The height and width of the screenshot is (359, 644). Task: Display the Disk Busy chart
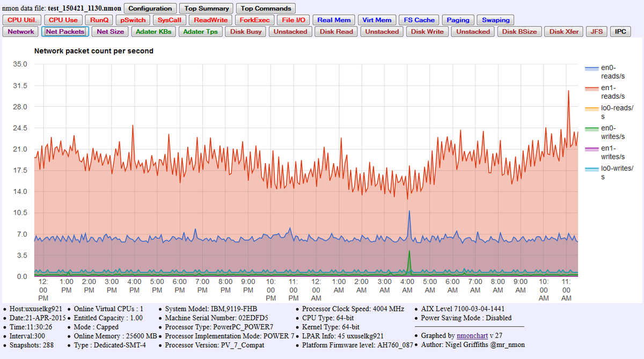tap(246, 32)
